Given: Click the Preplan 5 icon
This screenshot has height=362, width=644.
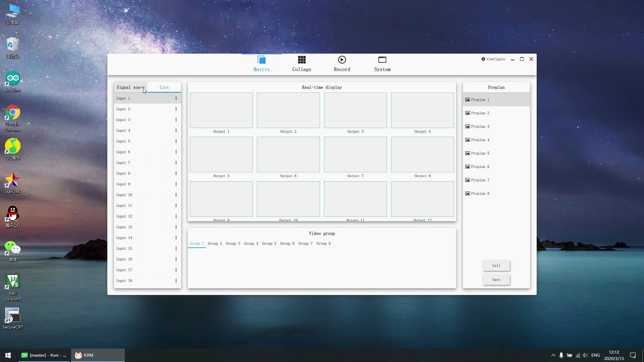Looking at the screenshot, I should click(467, 153).
